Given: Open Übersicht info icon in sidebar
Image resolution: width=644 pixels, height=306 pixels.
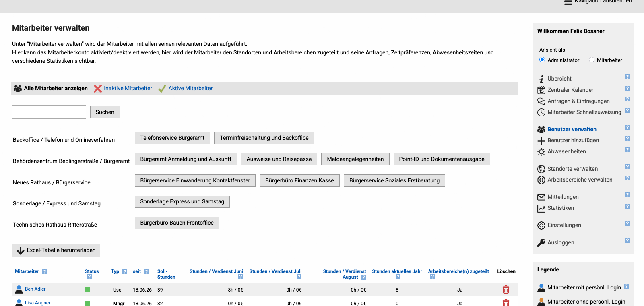Looking at the screenshot, I should [x=541, y=79].
